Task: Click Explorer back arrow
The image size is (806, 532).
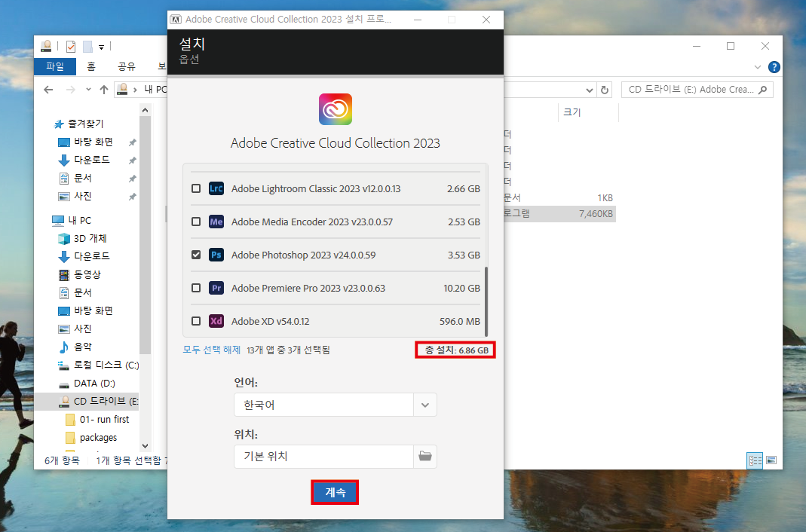Action: tap(48, 90)
